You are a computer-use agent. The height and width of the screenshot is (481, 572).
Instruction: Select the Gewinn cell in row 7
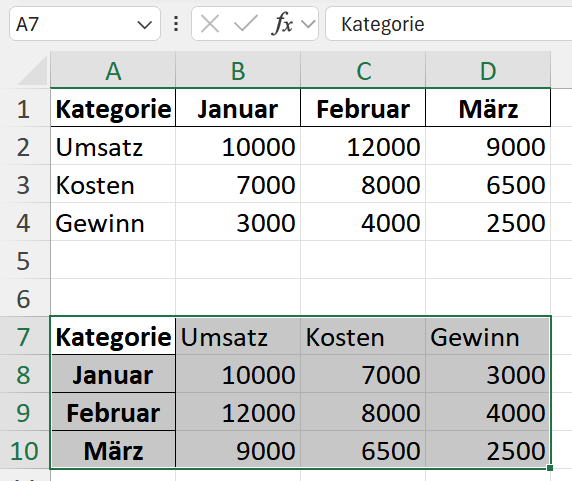click(488, 337)
